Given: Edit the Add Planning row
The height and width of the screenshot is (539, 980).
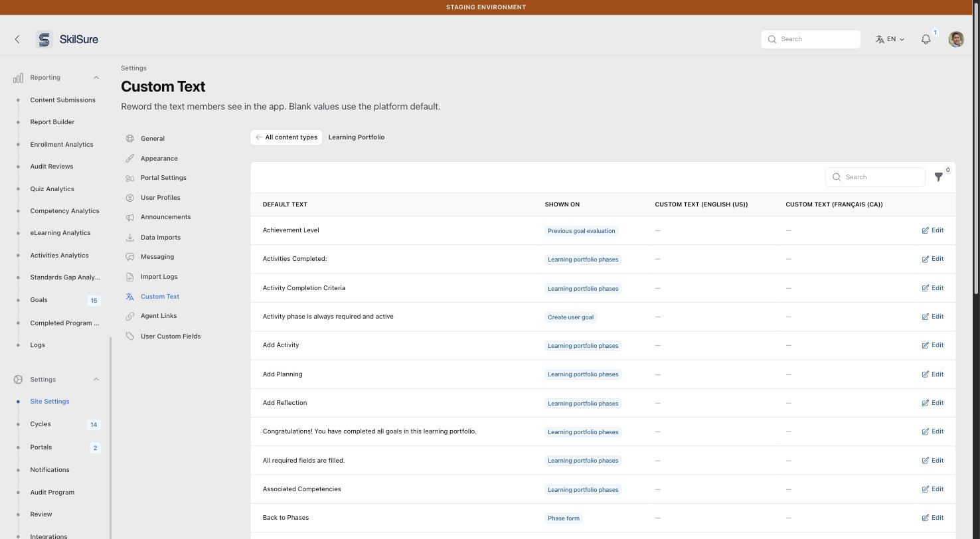Looking at the screenshot, I should click(x=933, y=374).
